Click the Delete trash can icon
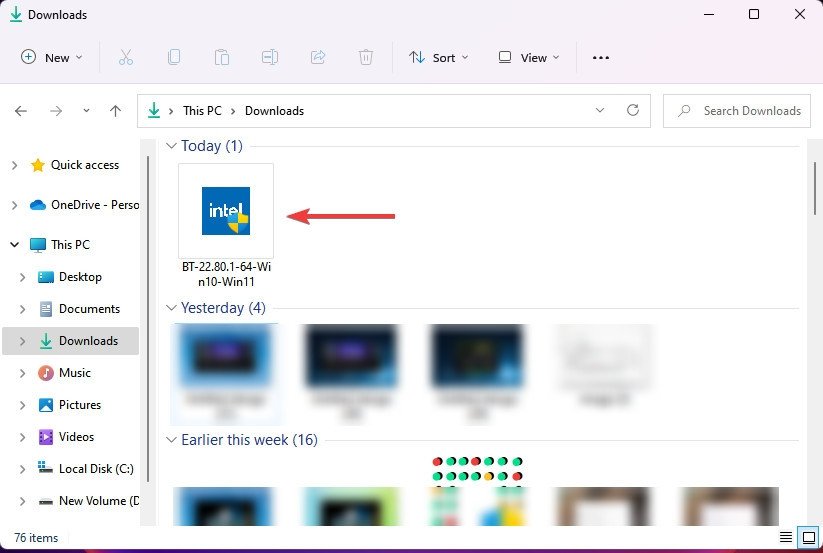Screen dimensions: 823x553 click(366, 57)
